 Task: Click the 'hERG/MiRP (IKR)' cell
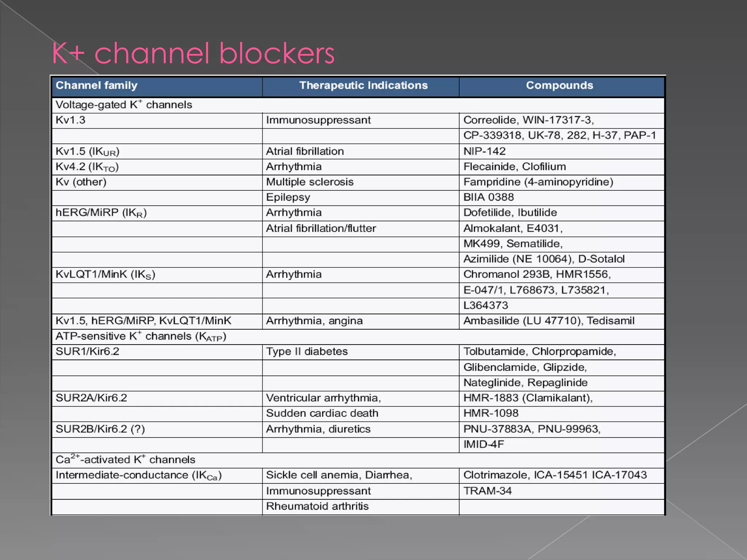point(157,213)
